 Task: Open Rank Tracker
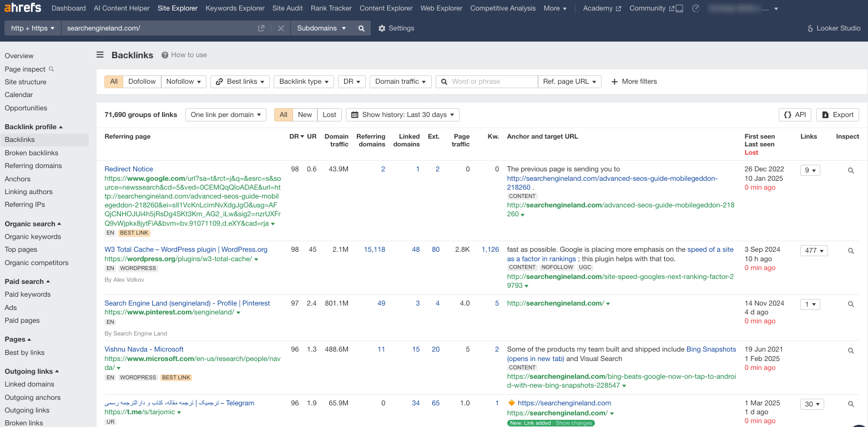331,8
